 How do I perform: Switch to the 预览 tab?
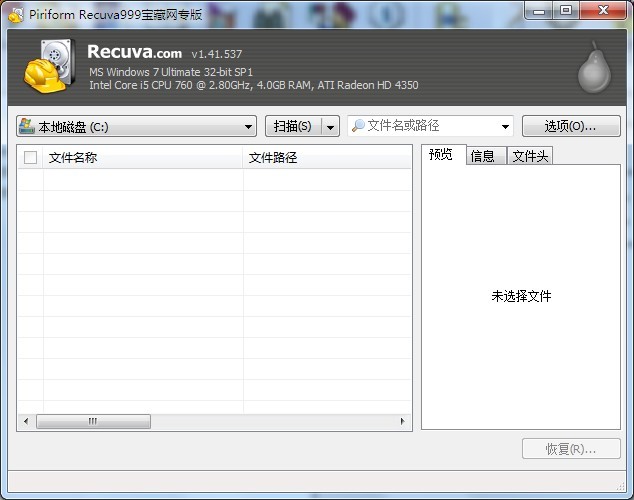(x=441, y=155)
